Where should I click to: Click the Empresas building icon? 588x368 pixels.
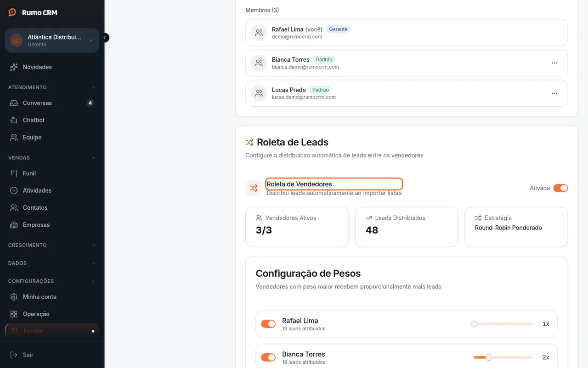tap(14, 225)
